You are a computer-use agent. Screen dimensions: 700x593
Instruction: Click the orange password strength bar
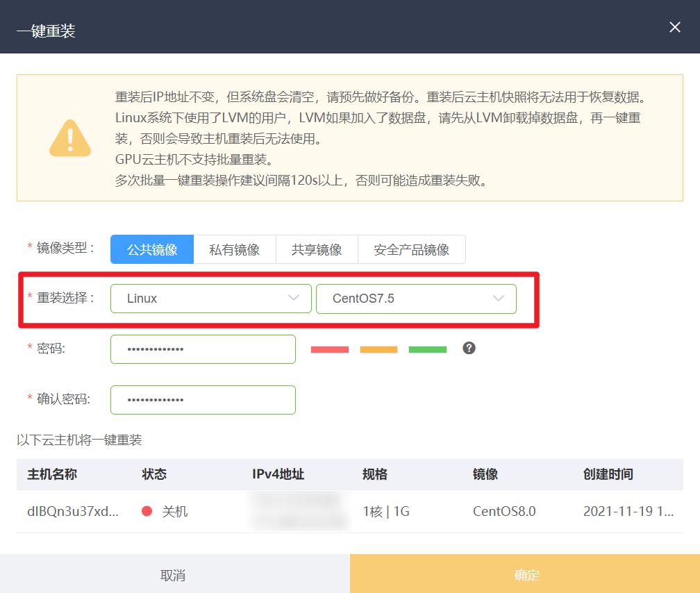(378, 349)
